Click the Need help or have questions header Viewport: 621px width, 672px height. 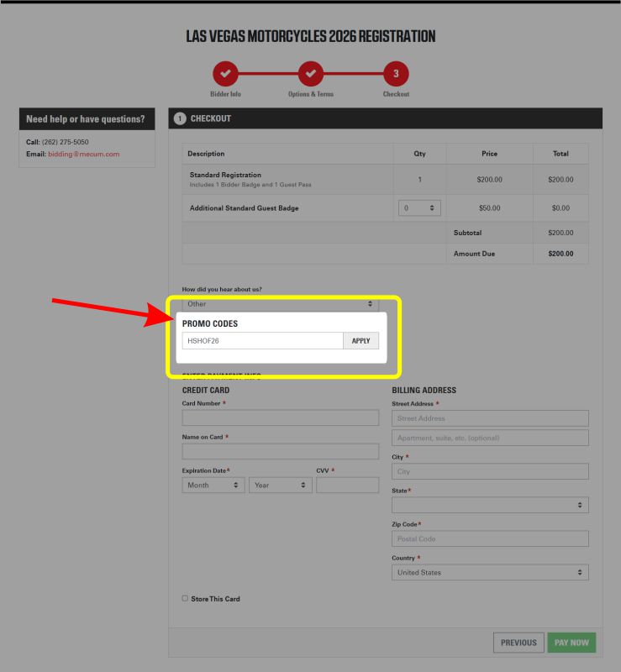(87, 118)
